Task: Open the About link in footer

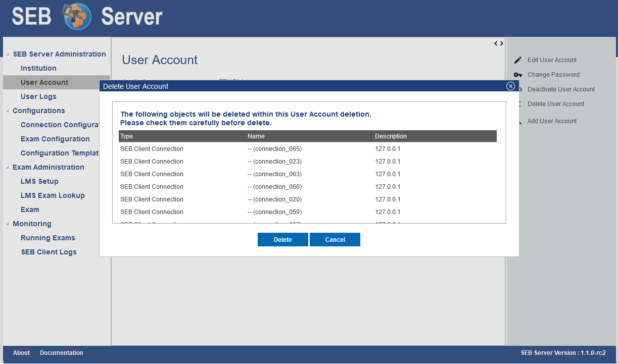Action: point(21,353)
